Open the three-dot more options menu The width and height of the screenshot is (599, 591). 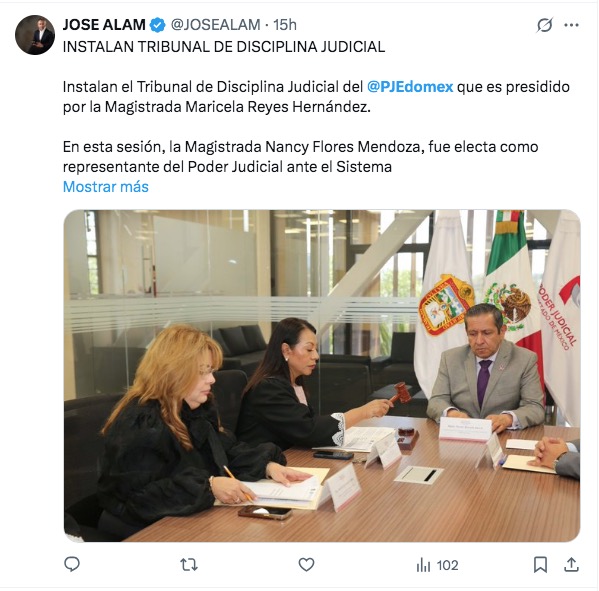pos(571,25)
